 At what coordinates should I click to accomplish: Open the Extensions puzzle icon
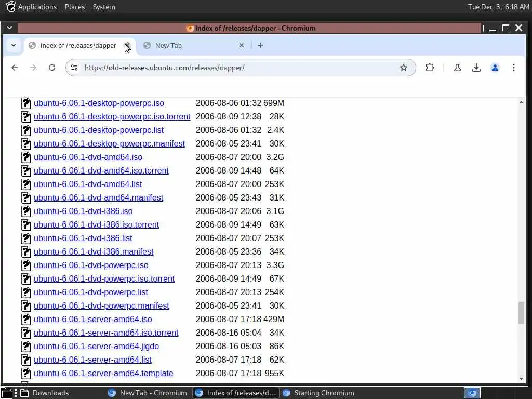430,68
